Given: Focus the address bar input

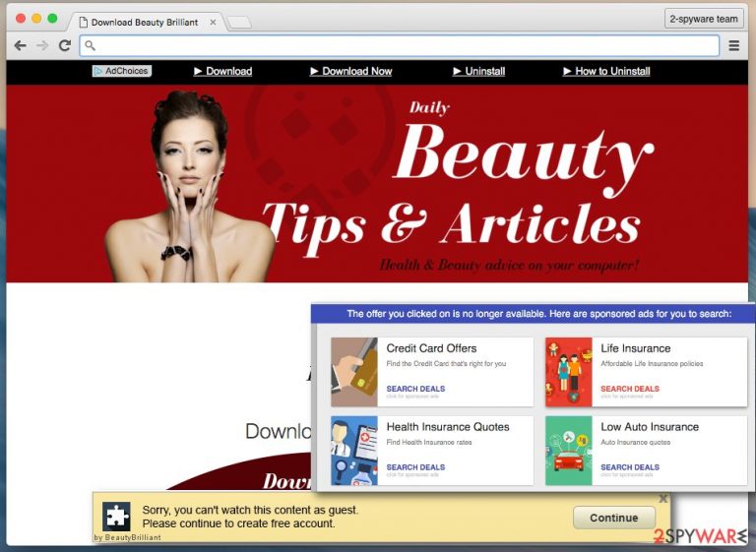Looking at the screenshot, I should (400, 45).
